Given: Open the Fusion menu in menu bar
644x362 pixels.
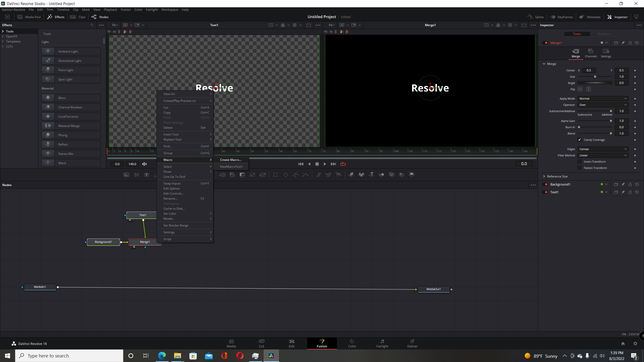Looking at the screenshot, I should click(x=126, y=10).
